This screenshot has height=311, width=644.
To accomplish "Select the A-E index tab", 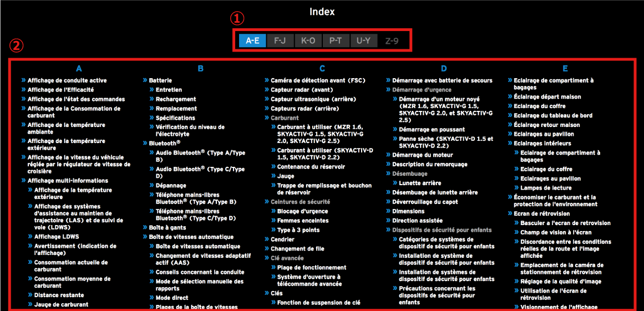I will tap(252, 40).
